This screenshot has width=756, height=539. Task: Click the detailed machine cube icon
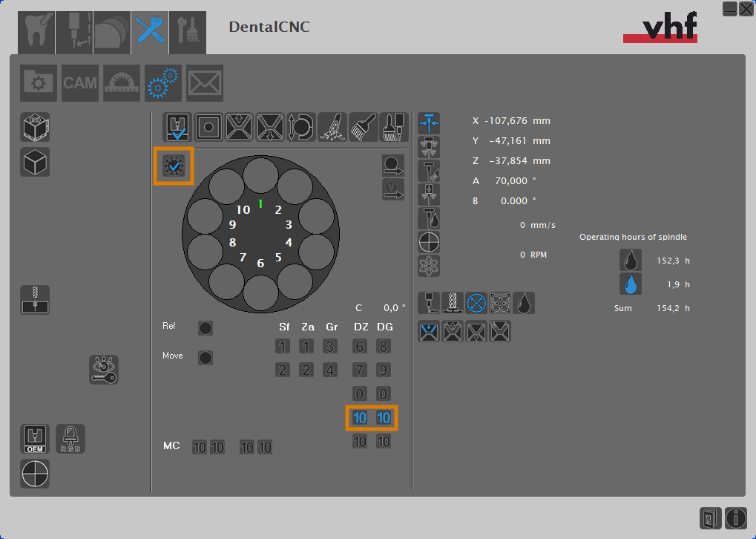coord(35,128)
